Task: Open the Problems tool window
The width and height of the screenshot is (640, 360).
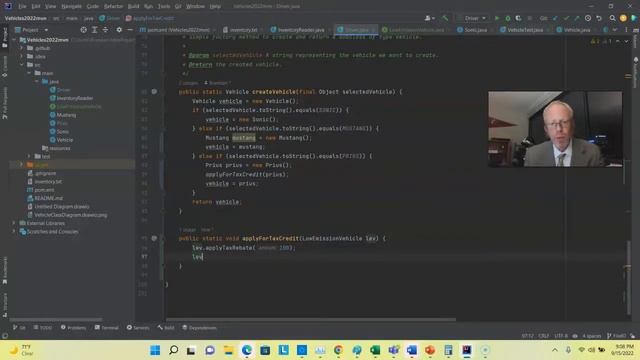Action: [73, 327]
